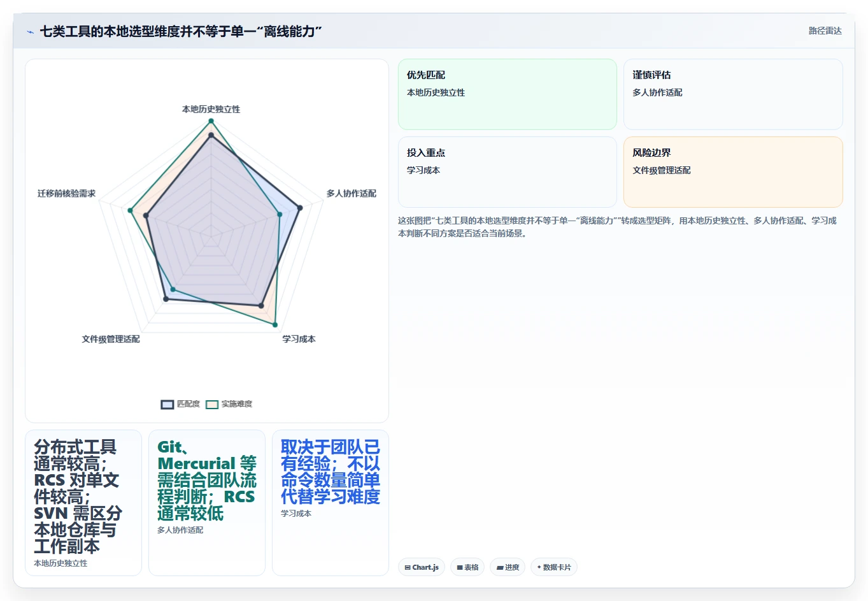
Task: Click the 进度 tag
Action: tap(508, 567)
